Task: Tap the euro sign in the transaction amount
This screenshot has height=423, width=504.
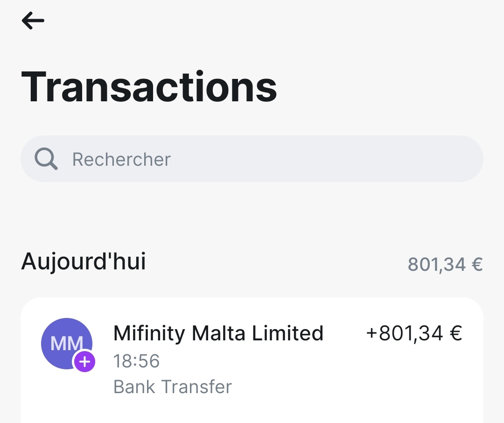Action: click(455, 333)
